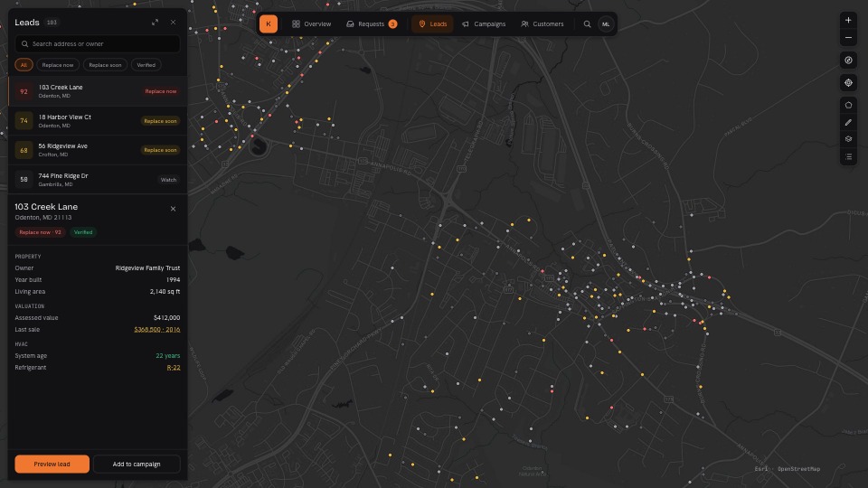The image size is (868, 488).
Task: Click the R-22 refrigerant link
Action: pyautogui.click(x=174, y=368)
